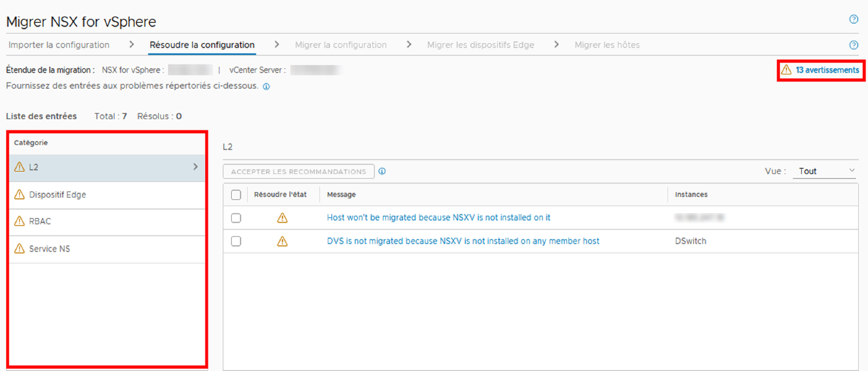Toggle the select-all checkbox in table header

236,195
